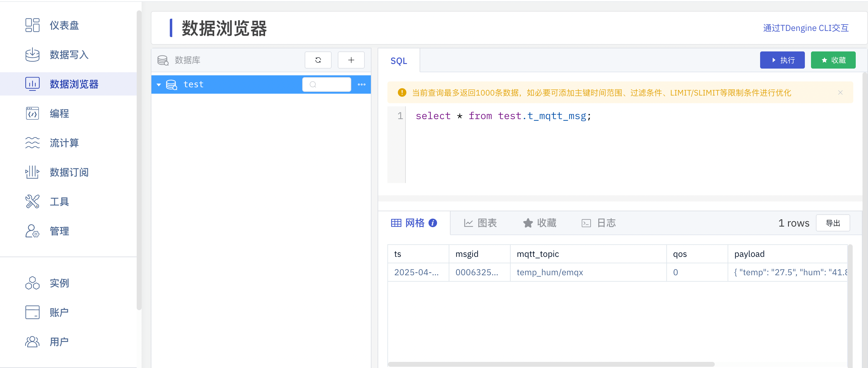
Task: Open the ellipsis menu for test database
Action: (x=361, y=84)
